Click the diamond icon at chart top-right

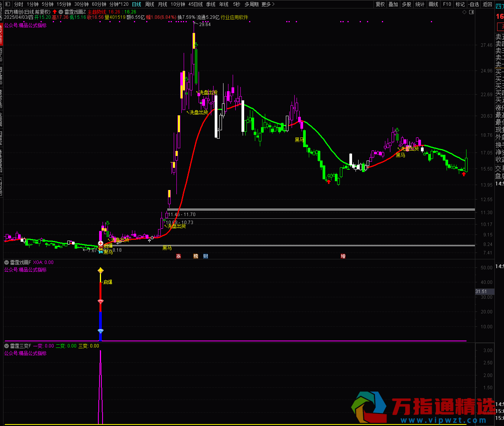(x=465, y=12)
